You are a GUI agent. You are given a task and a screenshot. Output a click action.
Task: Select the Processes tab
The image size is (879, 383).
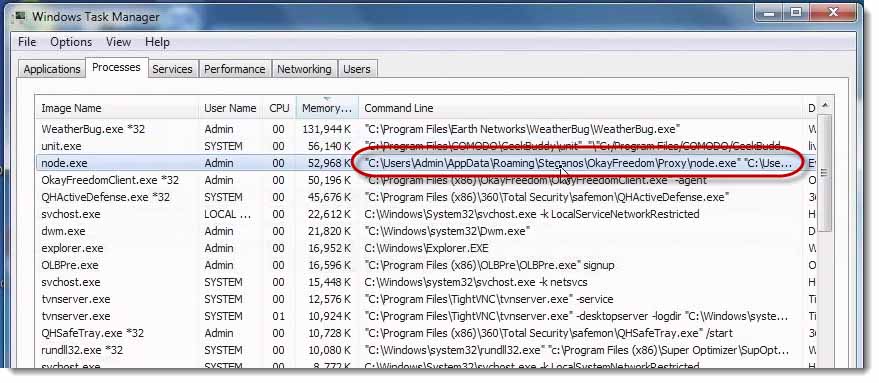tap(116, 67)
